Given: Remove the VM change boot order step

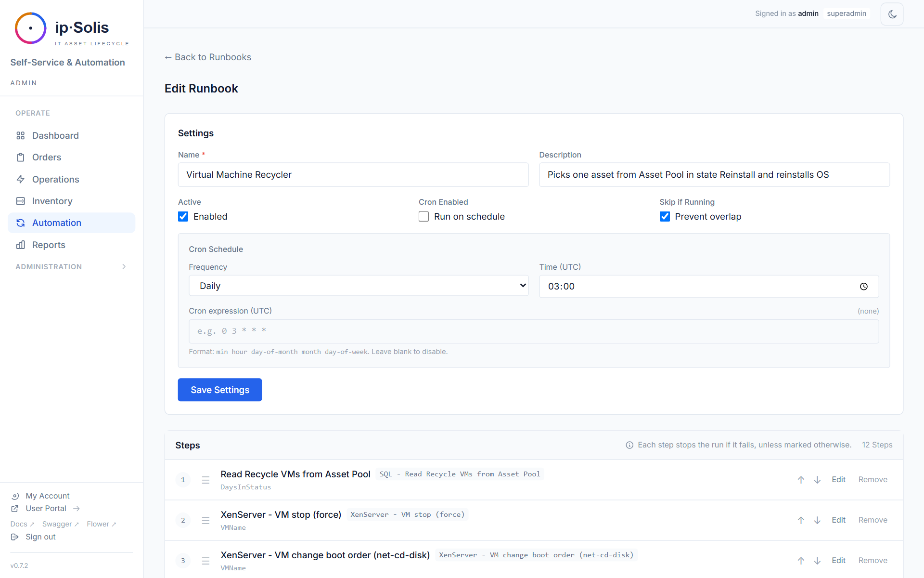Looking at the screenshot, I should tap(873, 561).
